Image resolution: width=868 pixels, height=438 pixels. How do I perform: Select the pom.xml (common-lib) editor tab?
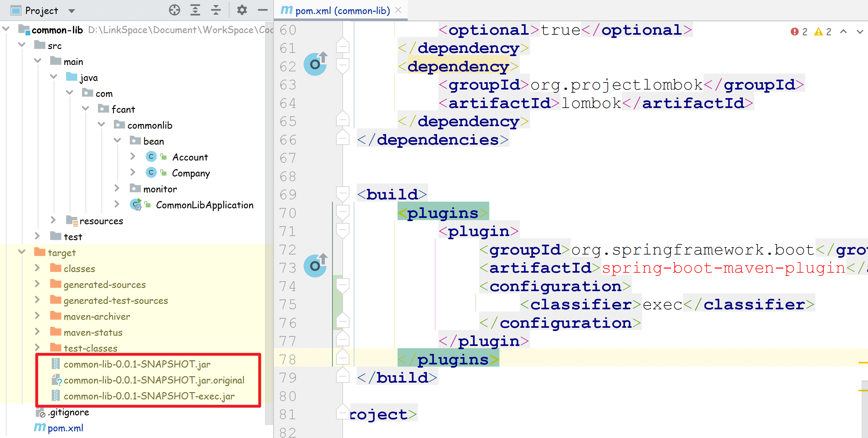coord(342,11)
